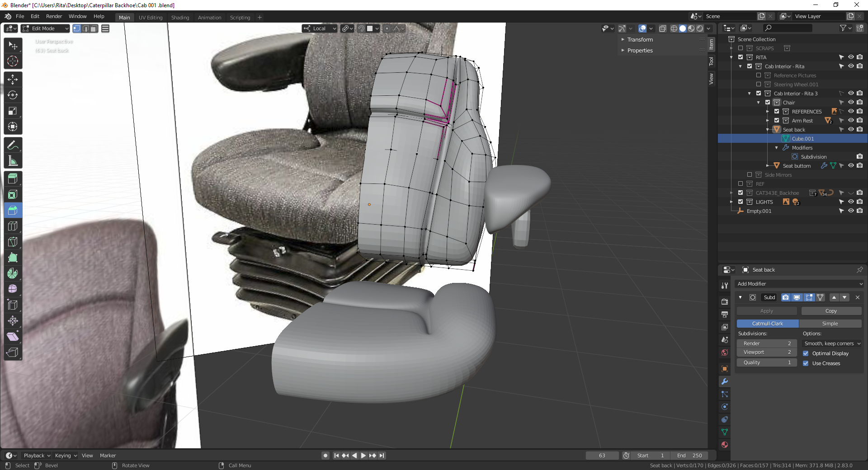The image size is (868, 470).
Task: Switch to the Scripting workspace tab
Action: (240, 18)
